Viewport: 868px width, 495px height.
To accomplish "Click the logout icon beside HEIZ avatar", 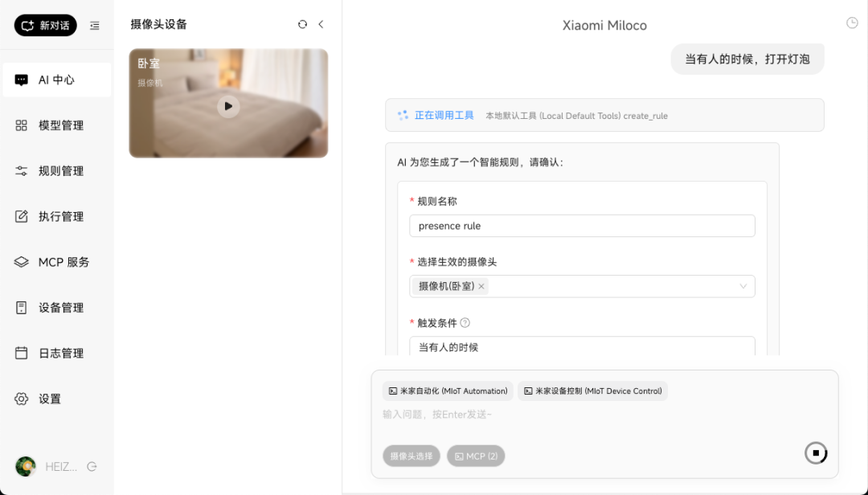I will 91,466.
